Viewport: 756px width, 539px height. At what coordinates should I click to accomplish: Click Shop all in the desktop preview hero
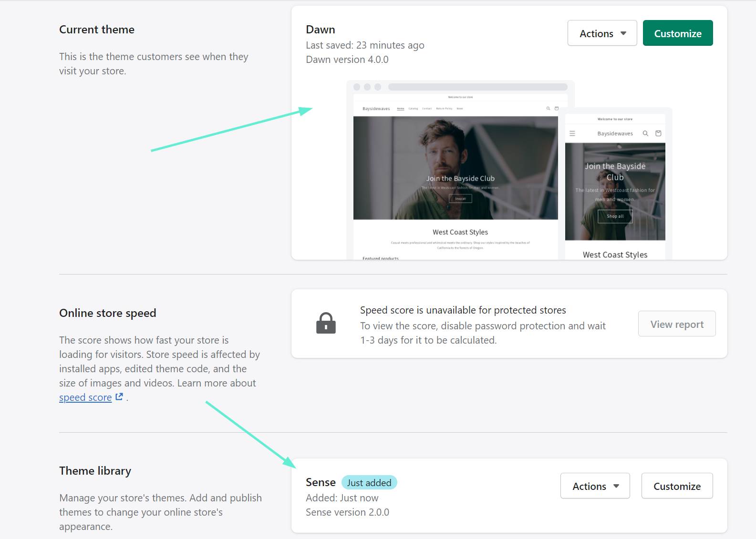point(460,199)
